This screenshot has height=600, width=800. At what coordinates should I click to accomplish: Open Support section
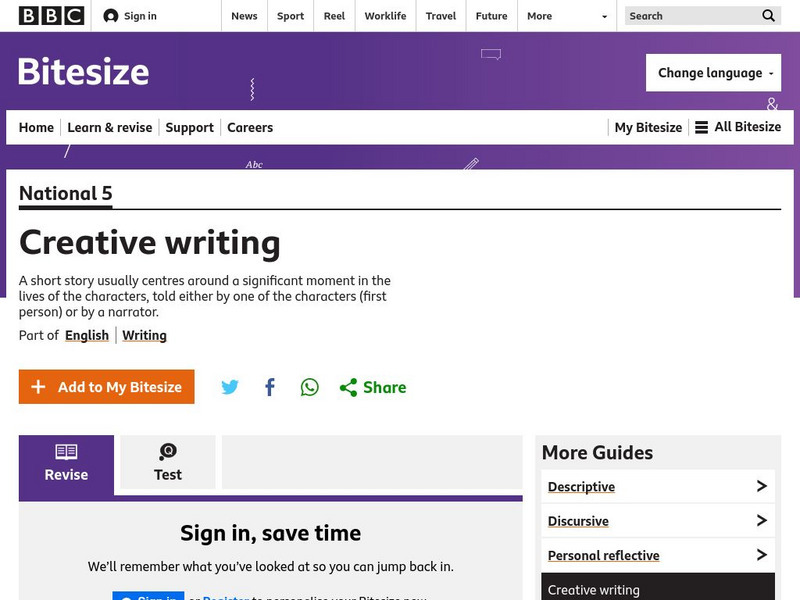pos(189,128)
